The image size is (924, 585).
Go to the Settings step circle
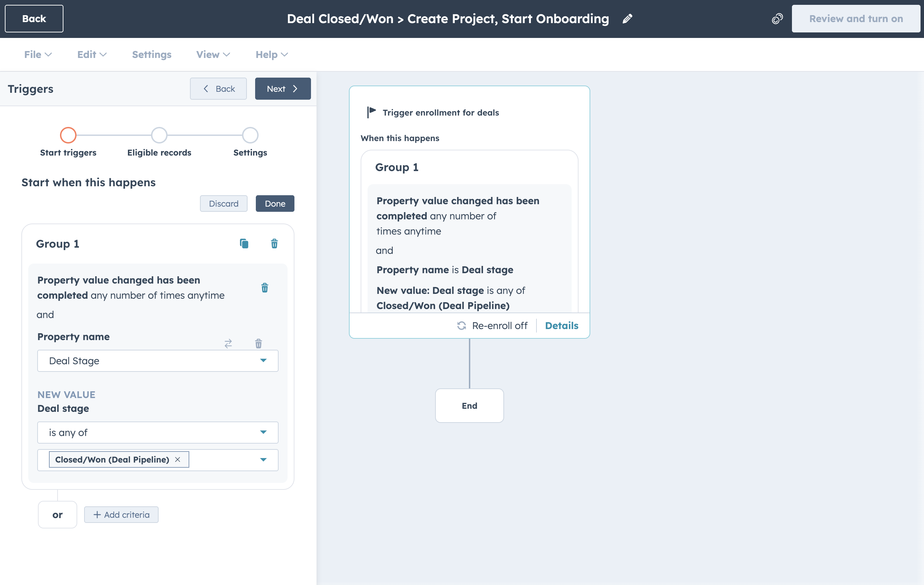pos(250,135)
